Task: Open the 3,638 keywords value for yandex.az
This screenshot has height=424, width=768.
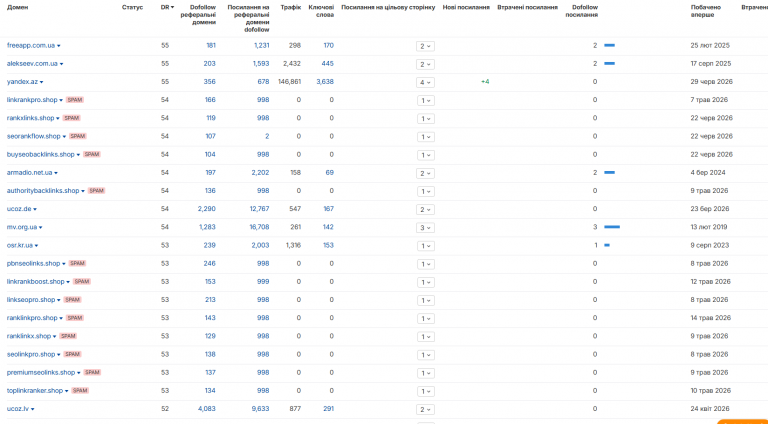Action: [325, 82]
